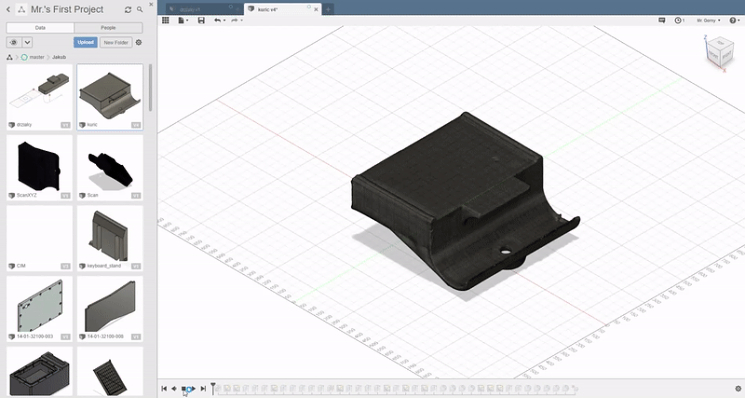Image resolution: width=745 pixels, height=398 pixels.
Task: Click the New Folder button
Action: 116,42
